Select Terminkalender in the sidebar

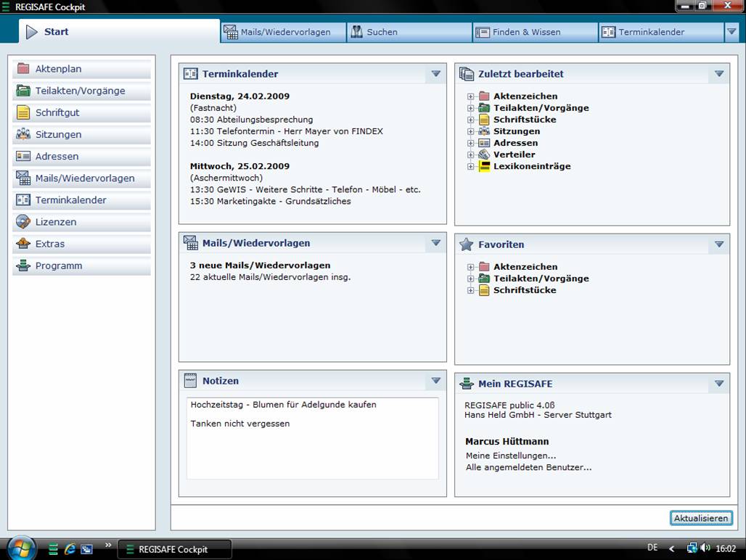pos(81,200)
